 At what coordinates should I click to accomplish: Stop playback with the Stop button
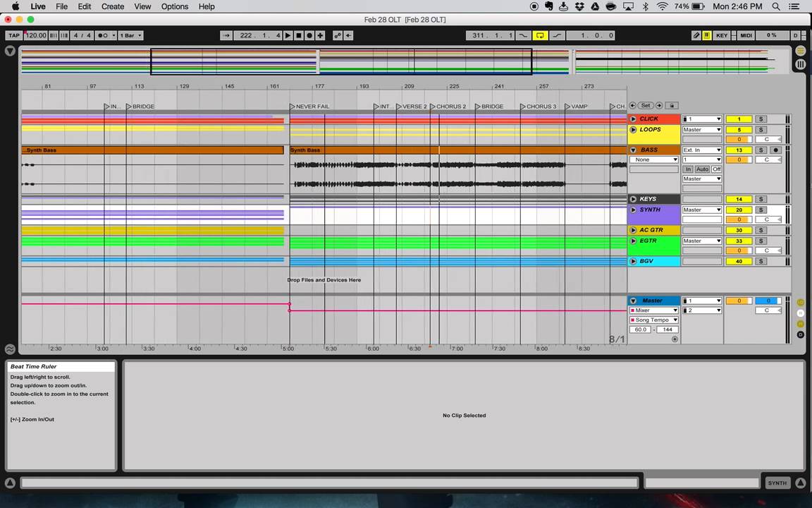click(299, 35)
